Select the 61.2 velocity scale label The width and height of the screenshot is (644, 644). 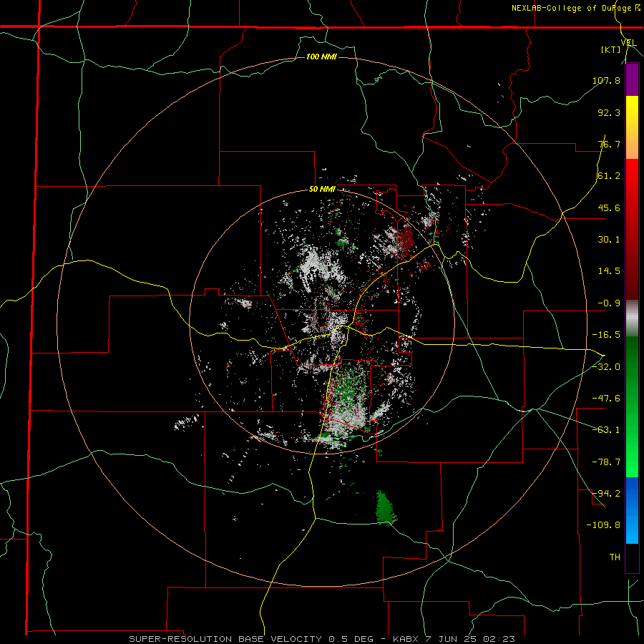pos(609,176)
